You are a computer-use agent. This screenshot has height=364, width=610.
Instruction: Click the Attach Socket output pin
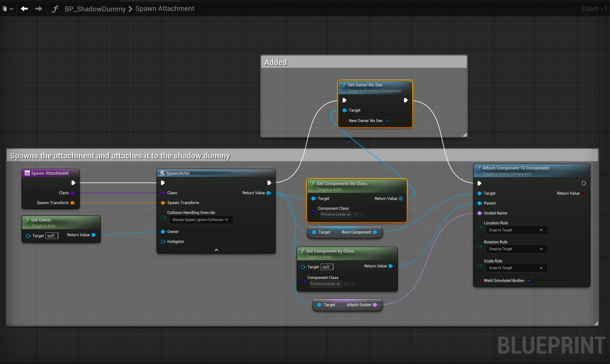[x=375, y=305]
